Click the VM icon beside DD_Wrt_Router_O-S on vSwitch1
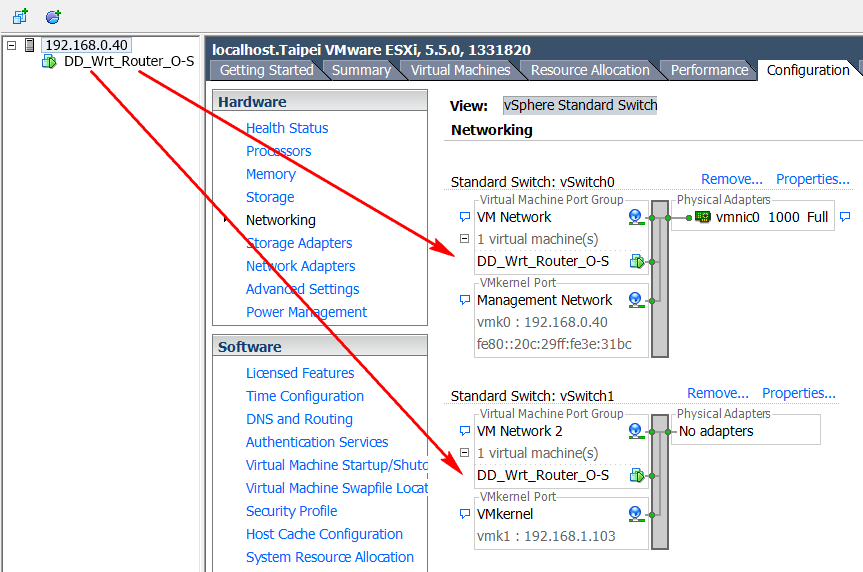This screenshot has width=863, height=572. (637, 476)
